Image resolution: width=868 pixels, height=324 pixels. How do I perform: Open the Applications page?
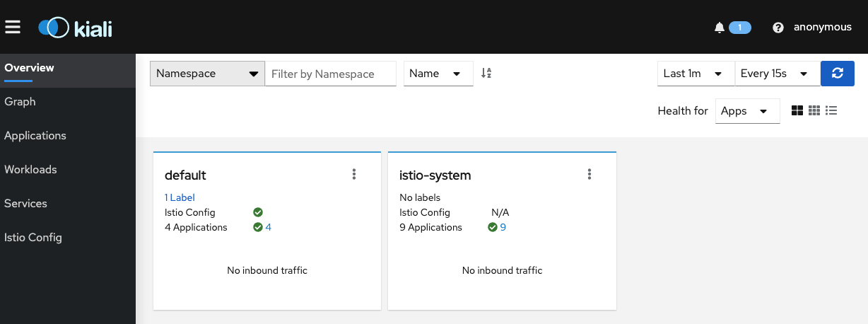pyautogui.click(x=68, y=136)
